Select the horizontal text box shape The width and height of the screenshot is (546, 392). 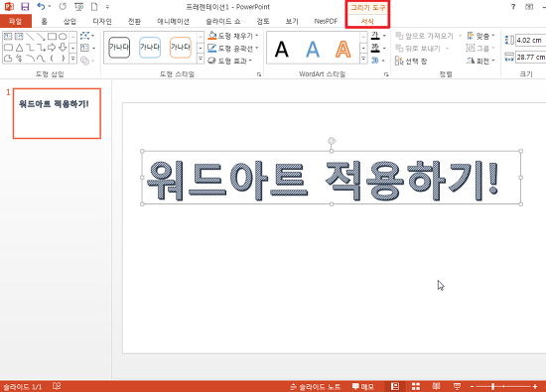tap(8, 36)
